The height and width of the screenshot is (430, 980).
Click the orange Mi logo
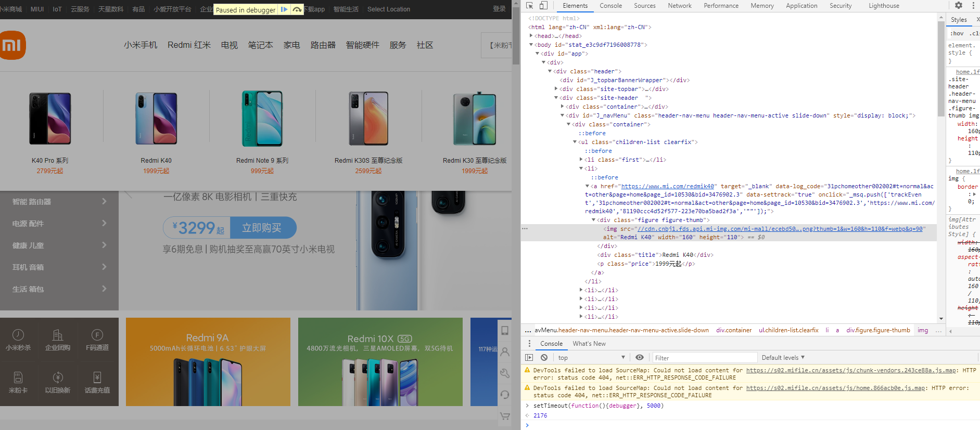click(x=11, y=45)
